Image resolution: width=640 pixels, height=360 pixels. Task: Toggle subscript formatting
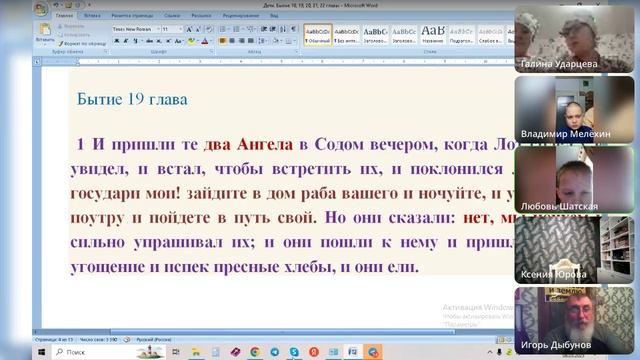pyautogui.click(x=159, y=41)
